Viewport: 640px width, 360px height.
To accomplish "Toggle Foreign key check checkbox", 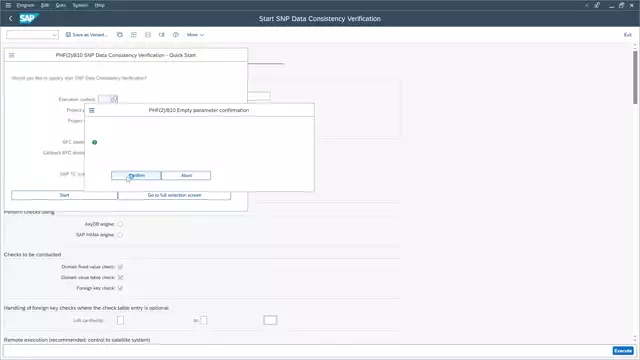I will point(120,288).
